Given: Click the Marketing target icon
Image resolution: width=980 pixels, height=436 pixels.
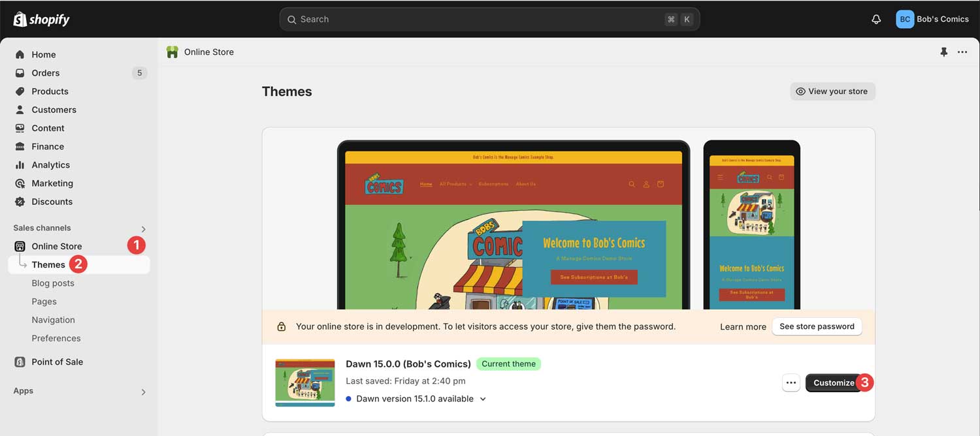Looking at the screenshot, I should click(20, 183).
